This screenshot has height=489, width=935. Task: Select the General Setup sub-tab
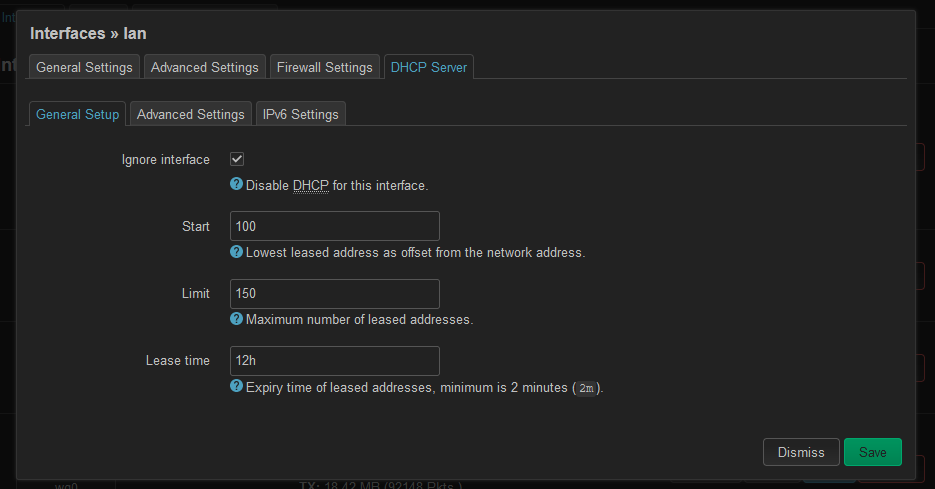click(77, 114)
